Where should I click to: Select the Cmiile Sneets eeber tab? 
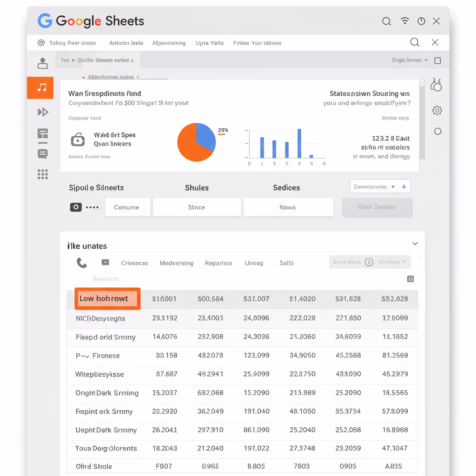pyautogui.click(x=106, y=60)
